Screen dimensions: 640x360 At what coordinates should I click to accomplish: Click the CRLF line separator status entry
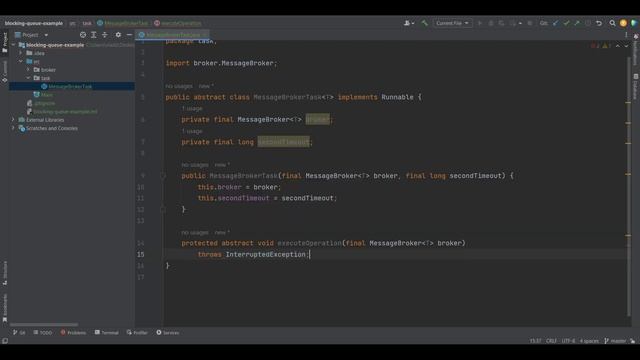(x=551, y=341)
